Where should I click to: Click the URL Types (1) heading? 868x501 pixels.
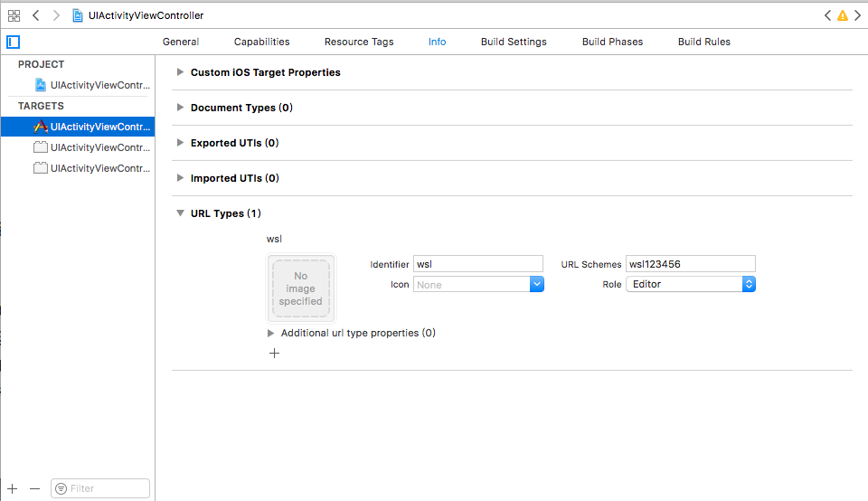226,213
